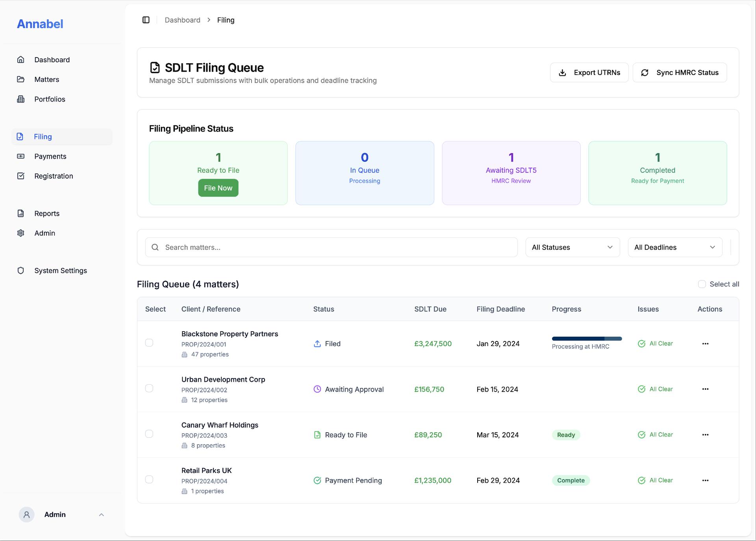756x541 pixels.
Task: Click the Processing at HMRC progress bar
Action: (x=586, y=339)
